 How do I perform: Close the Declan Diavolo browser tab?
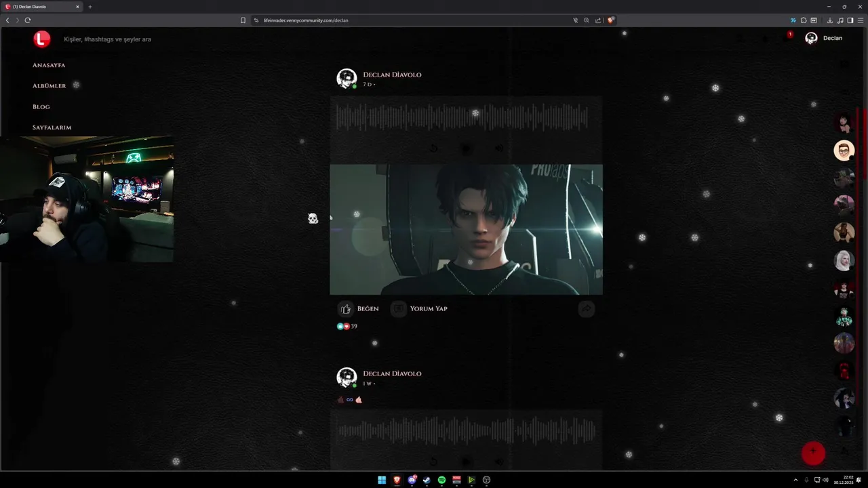click(77, 7)
